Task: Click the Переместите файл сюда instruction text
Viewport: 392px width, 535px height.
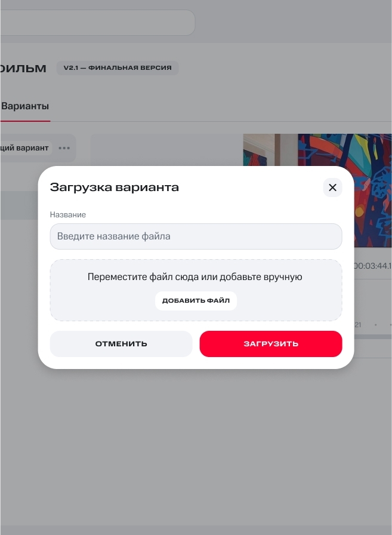Action: [x=195, y=276]
